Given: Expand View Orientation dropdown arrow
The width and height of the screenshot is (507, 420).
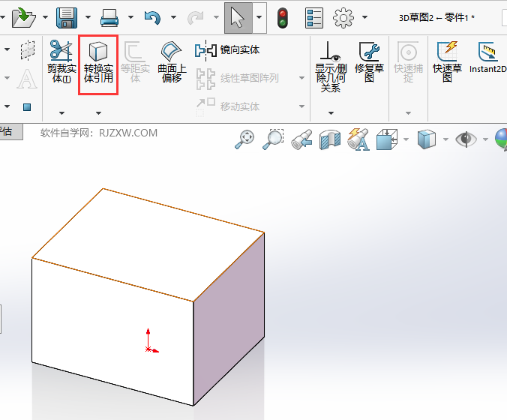Looking at the screenshot, I should [x=406, y=139].
